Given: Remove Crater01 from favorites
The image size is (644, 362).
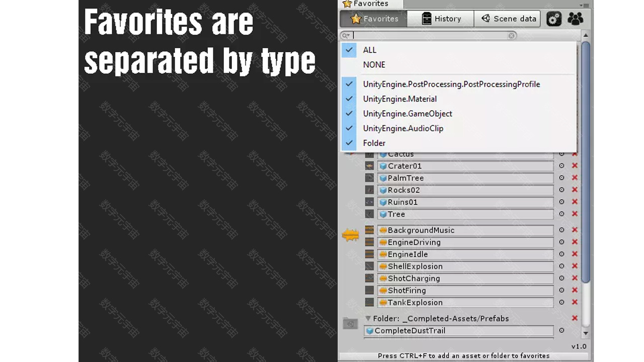Looking at the screenshot, I should point(575,166).
